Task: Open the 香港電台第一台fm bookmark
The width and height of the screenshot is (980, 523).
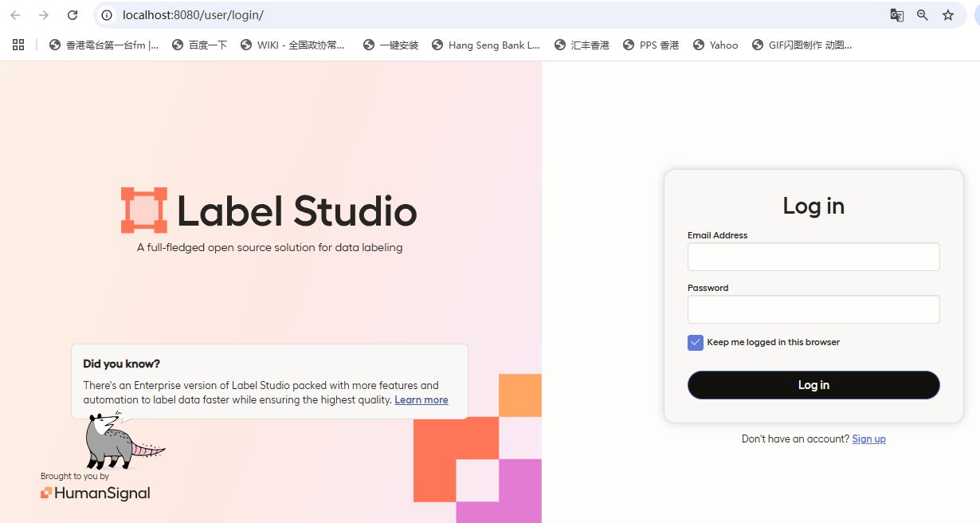Action: click(104, 45)
